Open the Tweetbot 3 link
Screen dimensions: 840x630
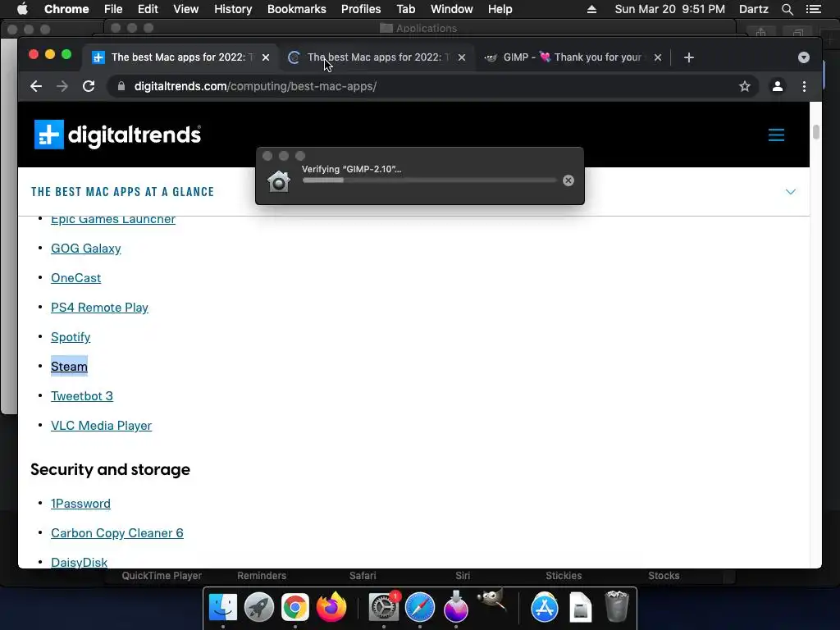coord(82,396)
